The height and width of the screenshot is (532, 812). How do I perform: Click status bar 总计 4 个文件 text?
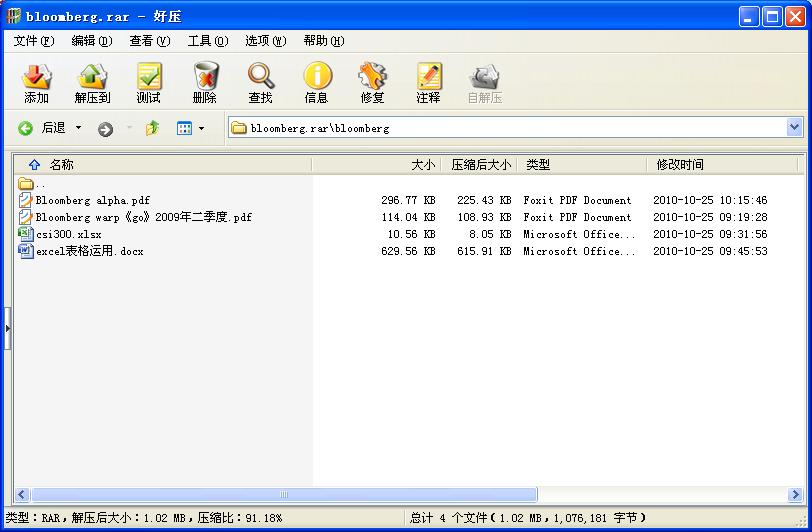coord(449,517)
